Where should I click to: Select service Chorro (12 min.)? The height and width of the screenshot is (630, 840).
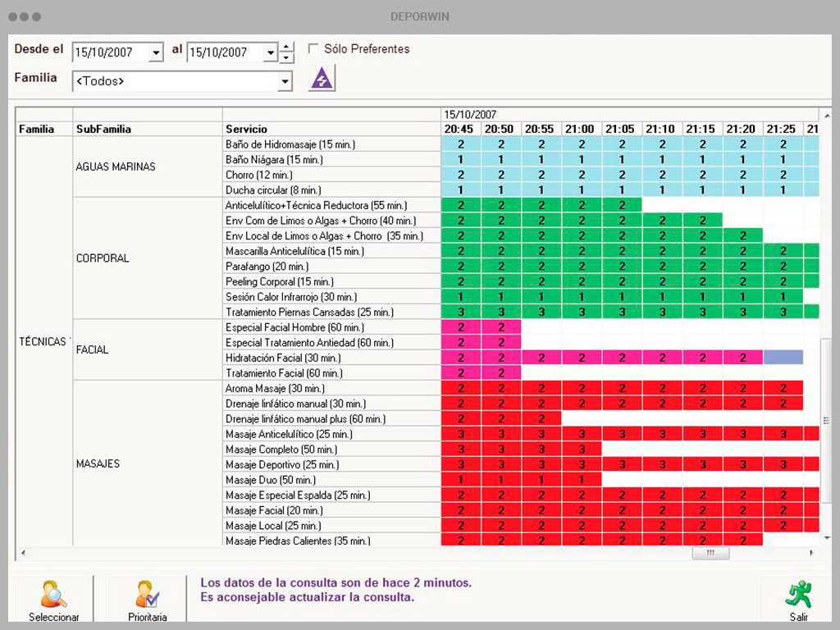click(x=331, y=175)
